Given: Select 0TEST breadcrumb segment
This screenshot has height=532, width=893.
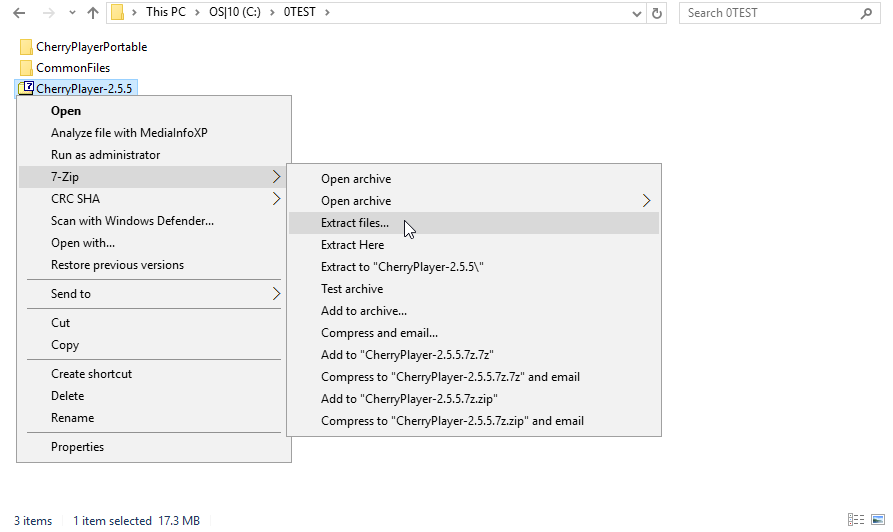Looking at the screenshot, I should pos(300,12).
